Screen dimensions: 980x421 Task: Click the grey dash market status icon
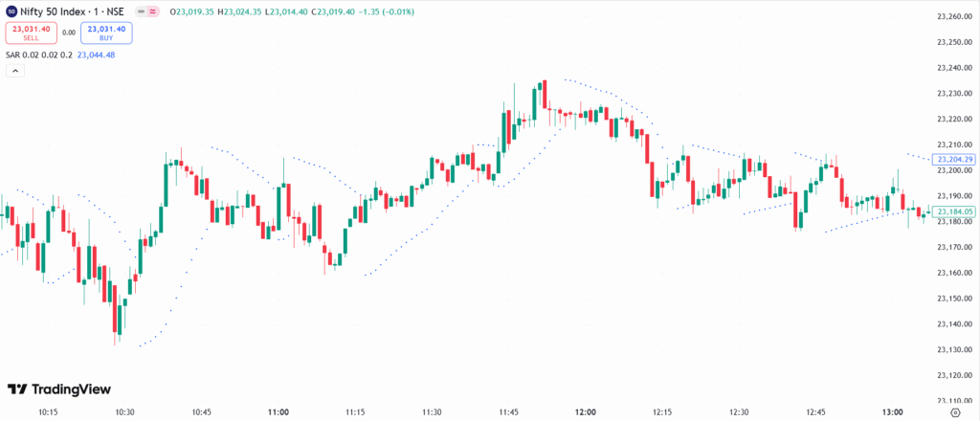(139, 12)
